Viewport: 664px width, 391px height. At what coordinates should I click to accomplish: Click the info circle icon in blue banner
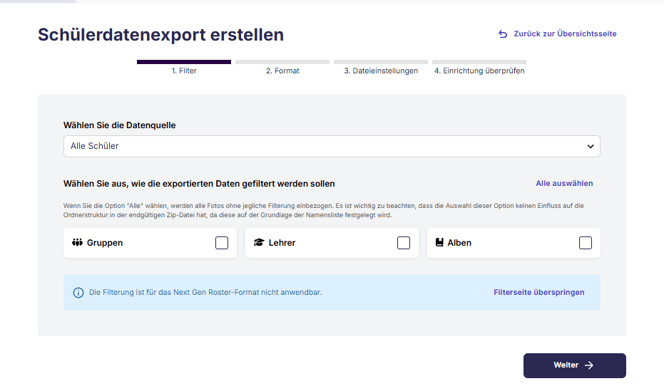tap(78, 293)
